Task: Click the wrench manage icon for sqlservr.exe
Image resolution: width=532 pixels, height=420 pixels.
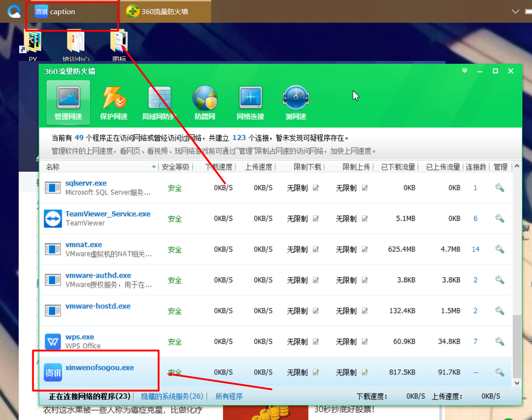Action: [499, 188]
